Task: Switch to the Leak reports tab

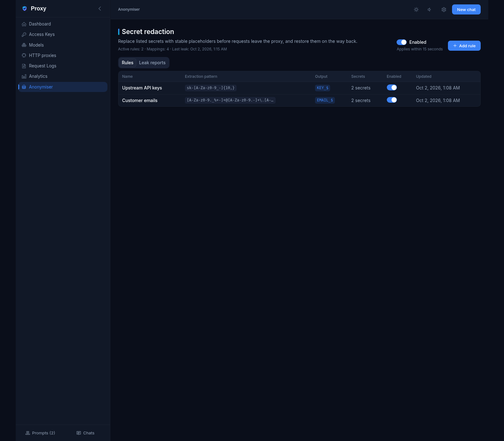Action: click(x=152, y=63)
